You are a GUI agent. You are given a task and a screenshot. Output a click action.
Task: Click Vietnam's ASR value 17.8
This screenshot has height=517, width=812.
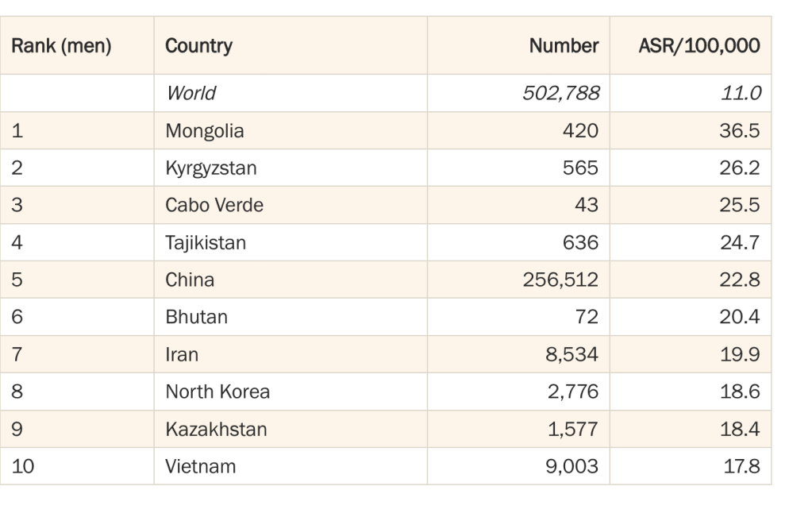pos(741,467)
